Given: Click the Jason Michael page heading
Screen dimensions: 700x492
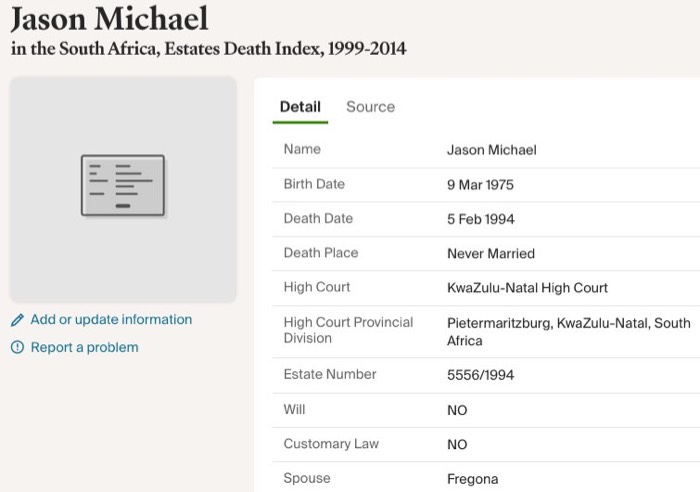Looking at the screenshot, I should pos(109,19).
